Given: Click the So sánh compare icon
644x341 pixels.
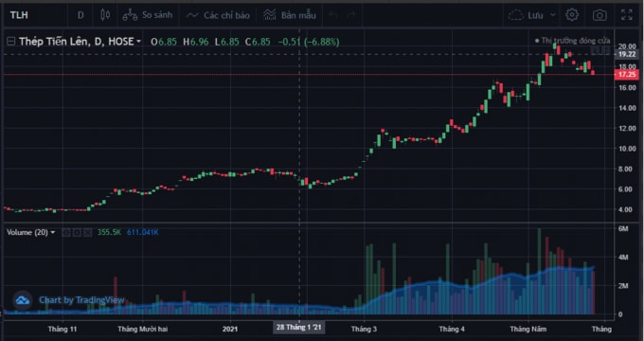Looking at the screenshot, I should (130, 15).
